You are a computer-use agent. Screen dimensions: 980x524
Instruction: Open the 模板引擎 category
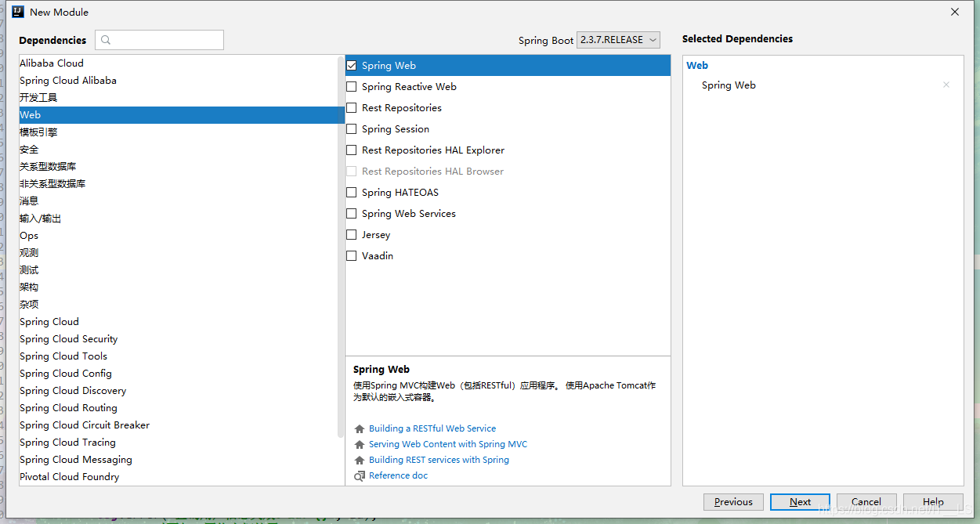coord(179,132)
